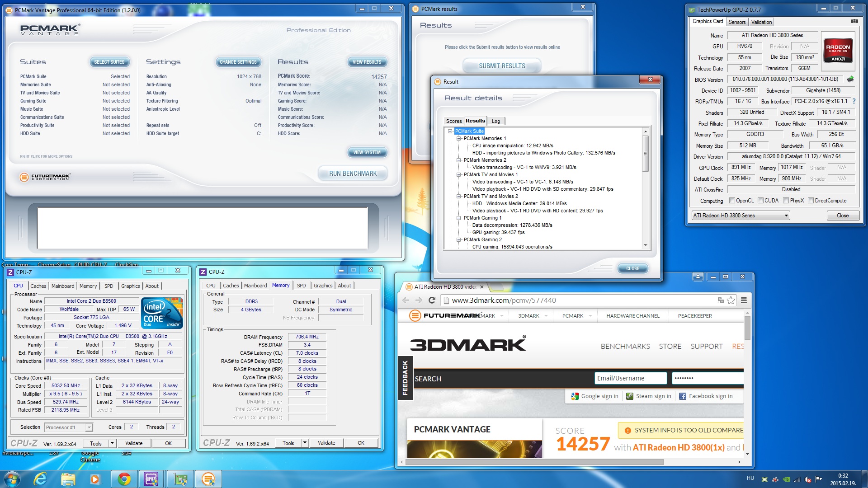Switch to the Sensors tab in GPU-Z

click(737, 22)
